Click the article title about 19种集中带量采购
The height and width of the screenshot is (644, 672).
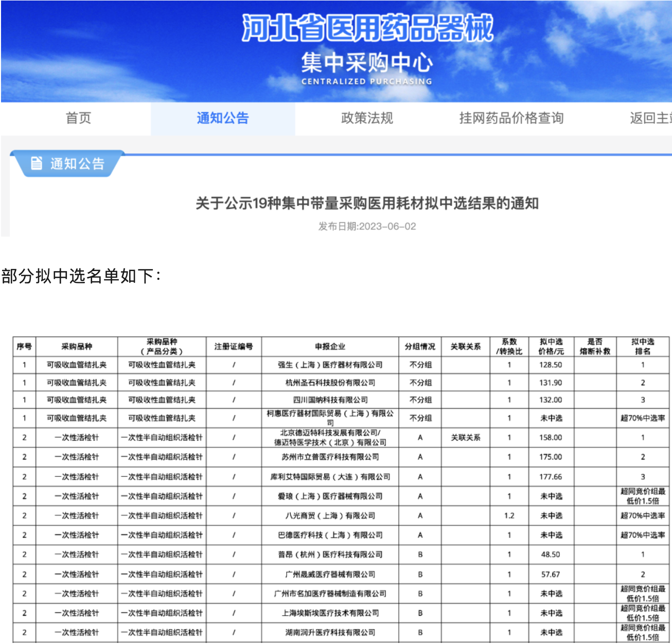point(367,204)
